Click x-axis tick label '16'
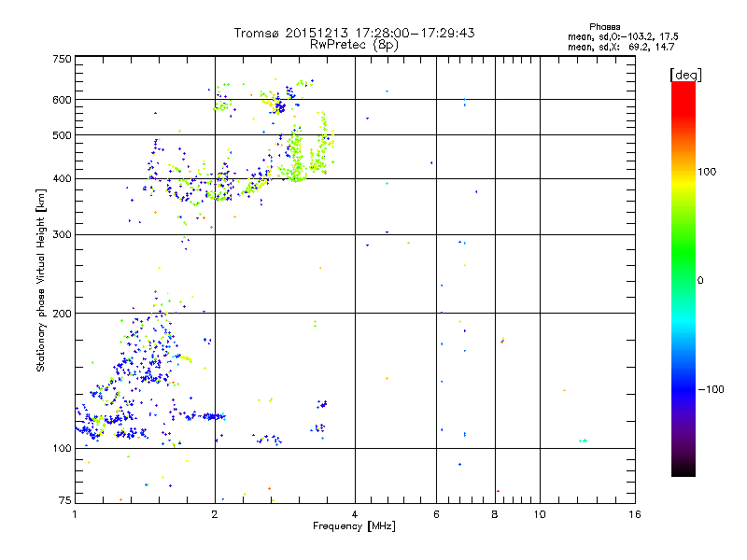Screen dimensions: 747x560 pos(635,514)
